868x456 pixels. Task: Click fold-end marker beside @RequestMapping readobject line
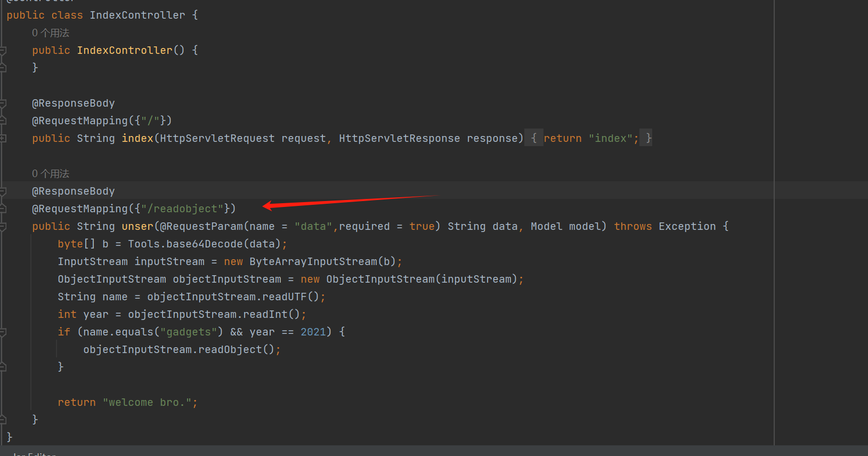3,209
